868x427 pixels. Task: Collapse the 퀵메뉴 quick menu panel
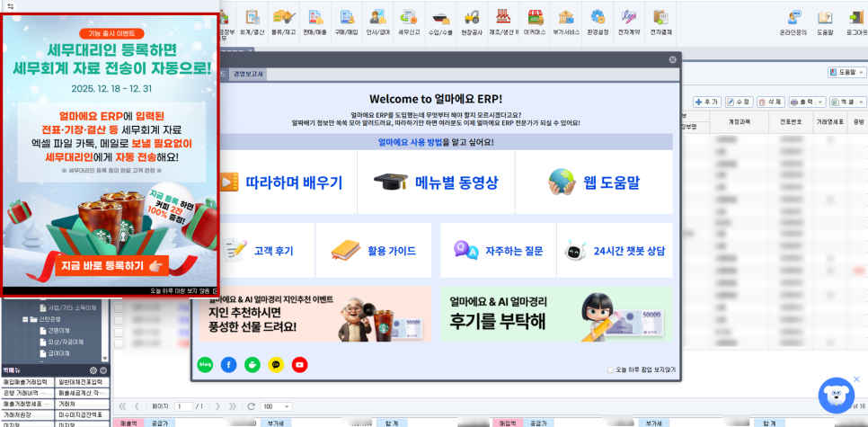click(x=103, y=370)
